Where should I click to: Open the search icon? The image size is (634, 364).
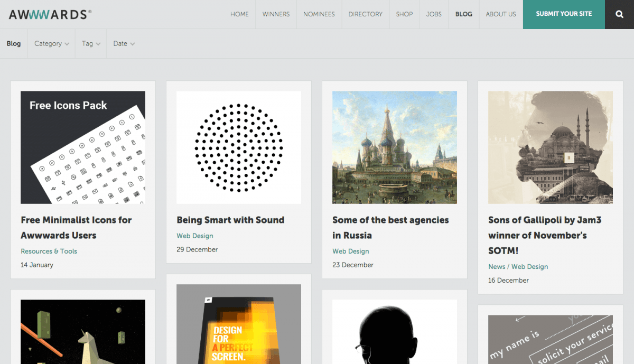coord(619,14)
